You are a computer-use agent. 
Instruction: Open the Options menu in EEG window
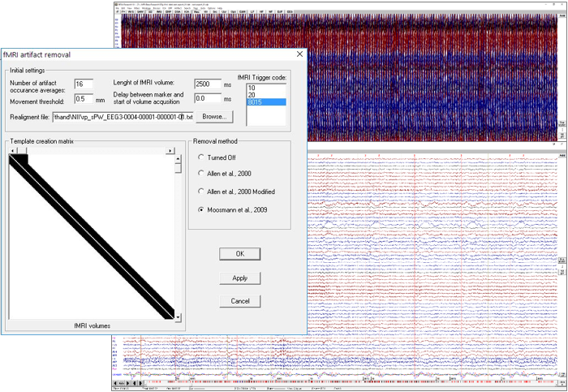point(210,8)
